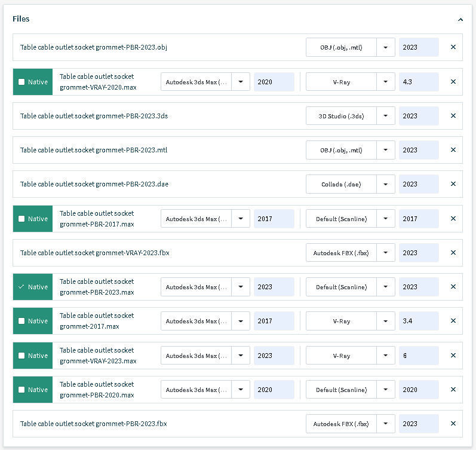
Task: Collapse the Files section chevron
Action: pos(460,19)
